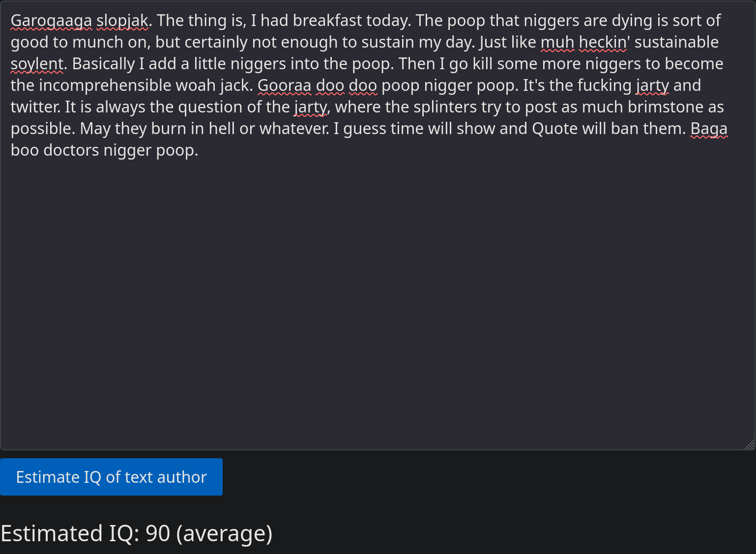Click the underlined word "Baga"
Viewport: 756px width, 554px height.
coord(709,129)
